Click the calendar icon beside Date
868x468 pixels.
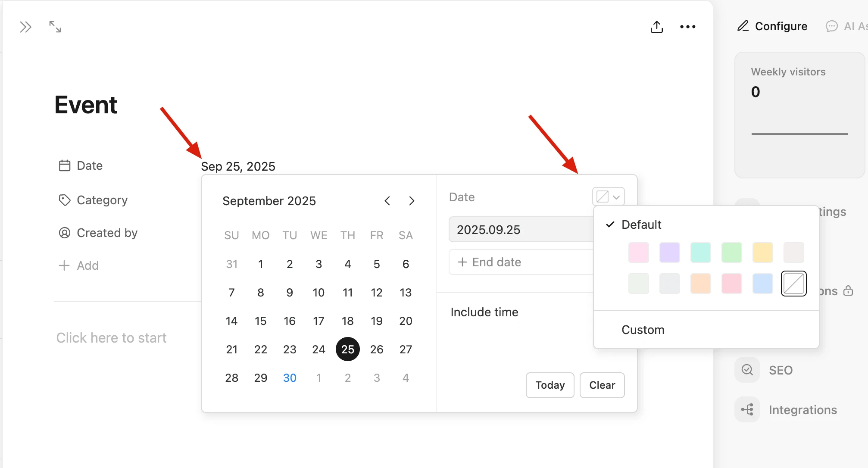[x=65, y=165]
